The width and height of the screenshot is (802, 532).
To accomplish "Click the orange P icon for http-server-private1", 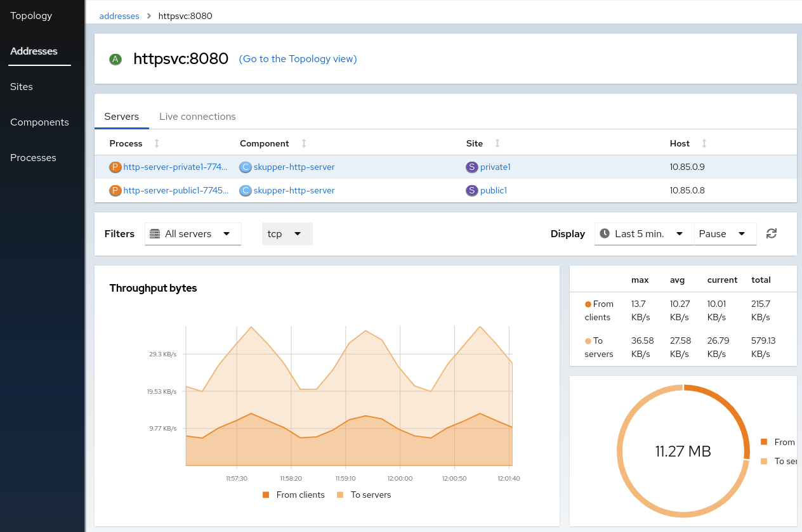I will coord(115,167).
